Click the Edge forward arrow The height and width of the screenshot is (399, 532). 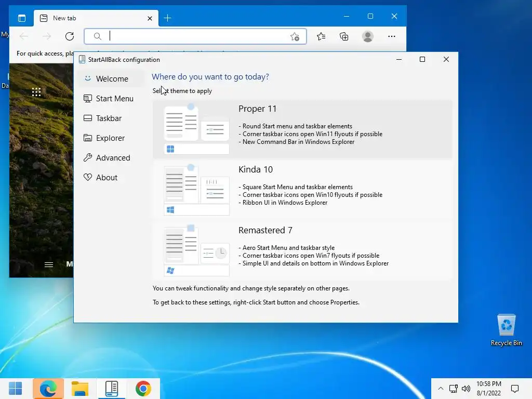point(47,36)
